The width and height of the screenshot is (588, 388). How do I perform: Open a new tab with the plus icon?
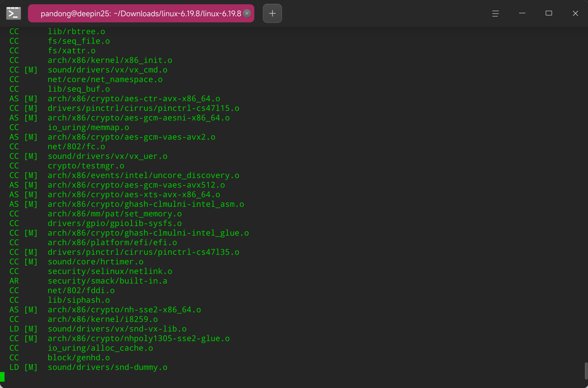click(272, 13)
